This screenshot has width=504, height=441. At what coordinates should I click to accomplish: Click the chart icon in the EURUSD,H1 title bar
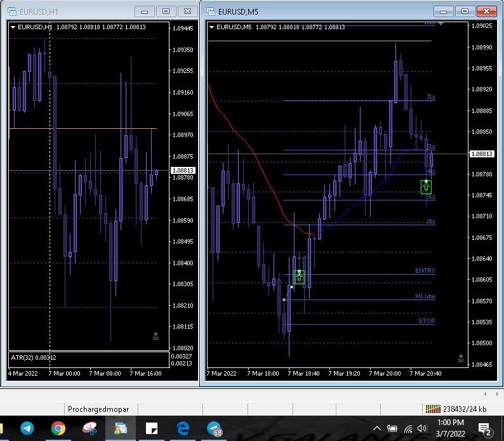12,11
